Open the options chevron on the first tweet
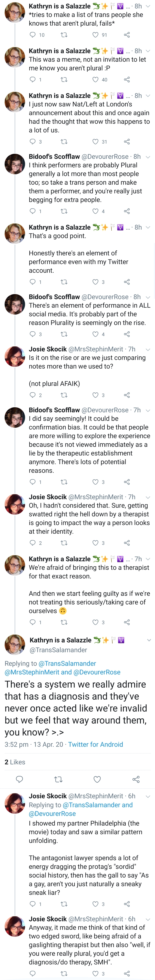This screenshot has height=980, width=155. point(148,7)
